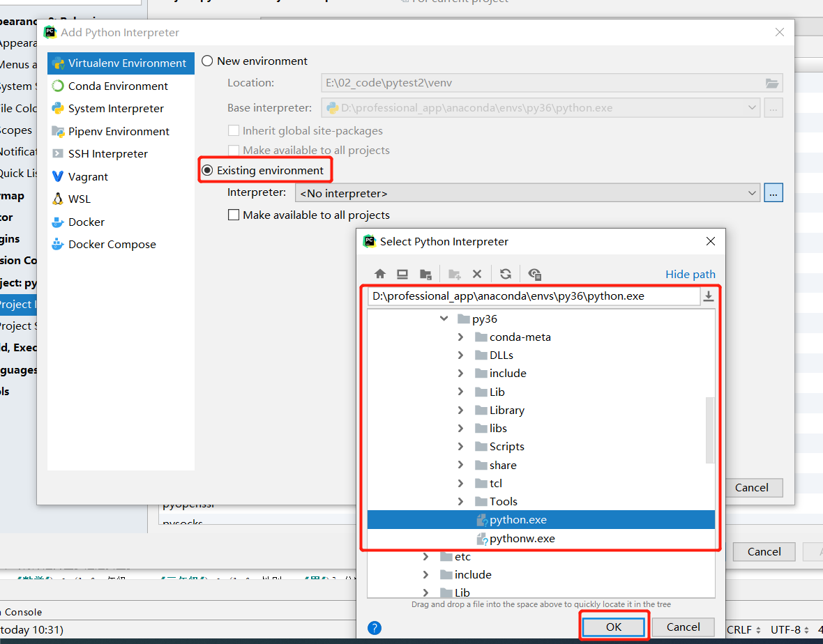Close the Select Python Interpreter dialog
The image size is (823, 644).
tap(711, 241)
